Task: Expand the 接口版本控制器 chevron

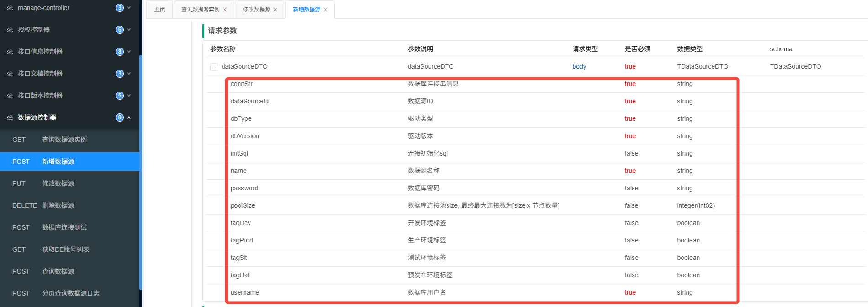Action: (x=129, y=96)
